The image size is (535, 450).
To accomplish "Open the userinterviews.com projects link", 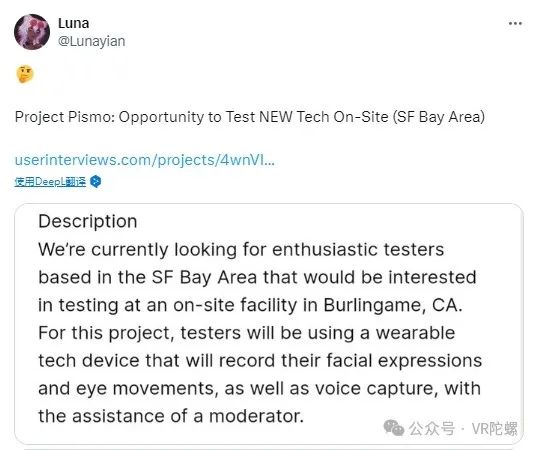I will pos(145,160).
